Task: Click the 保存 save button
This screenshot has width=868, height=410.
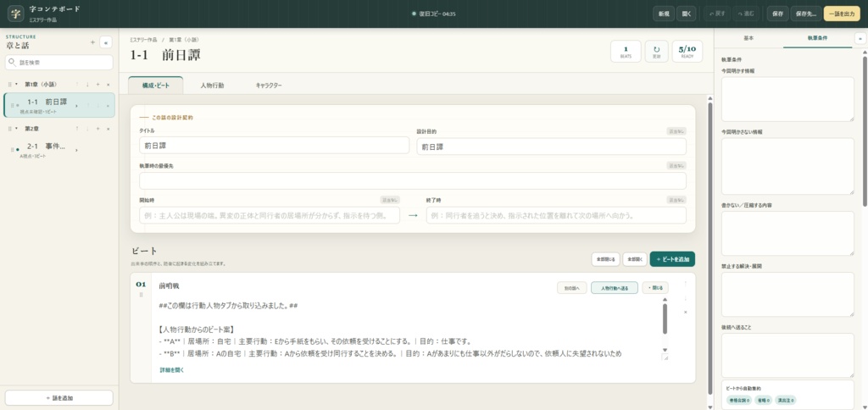Action: 777,14
